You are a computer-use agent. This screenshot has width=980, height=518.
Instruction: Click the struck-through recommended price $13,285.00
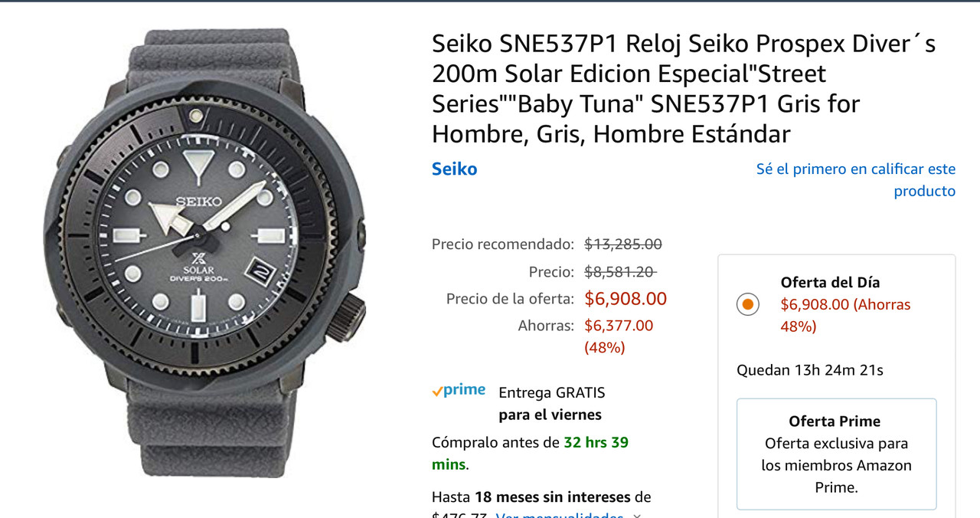pyautogui.click(x=623, y=244)
